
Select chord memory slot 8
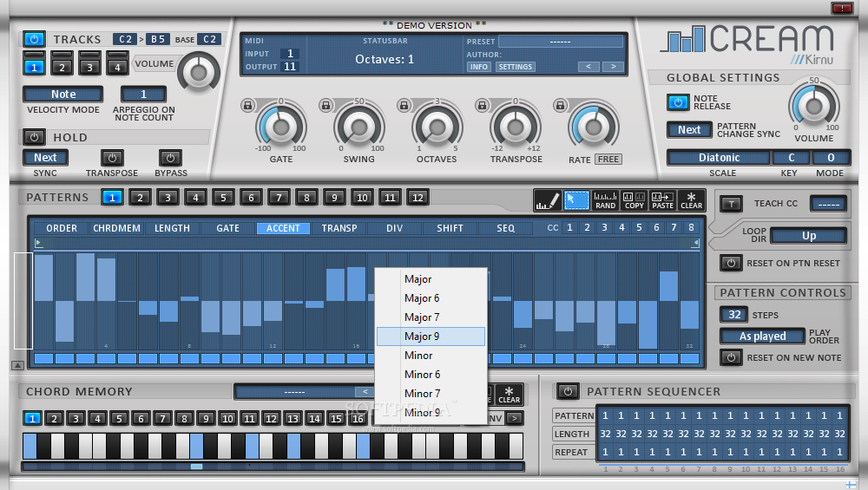[x=184, y=418]
